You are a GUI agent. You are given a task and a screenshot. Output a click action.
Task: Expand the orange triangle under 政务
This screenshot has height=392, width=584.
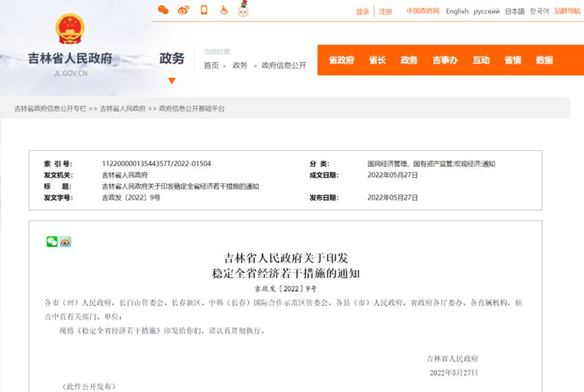[172, 80]
